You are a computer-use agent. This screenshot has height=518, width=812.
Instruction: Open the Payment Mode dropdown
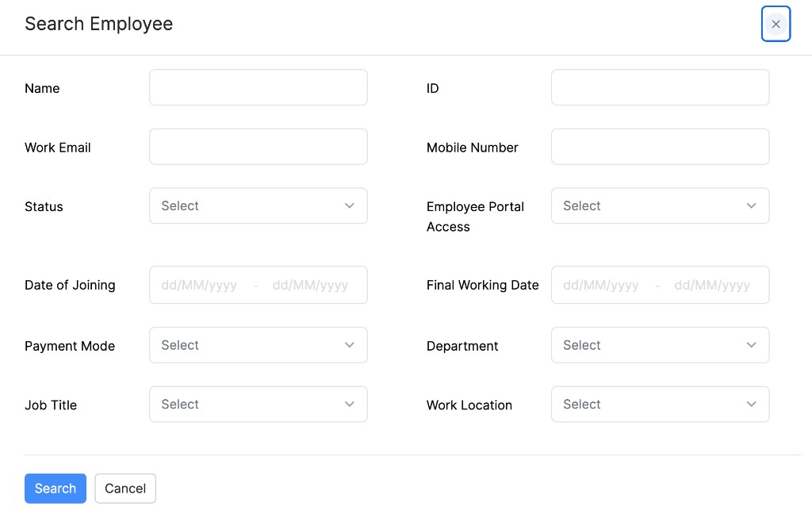point(259,345)
